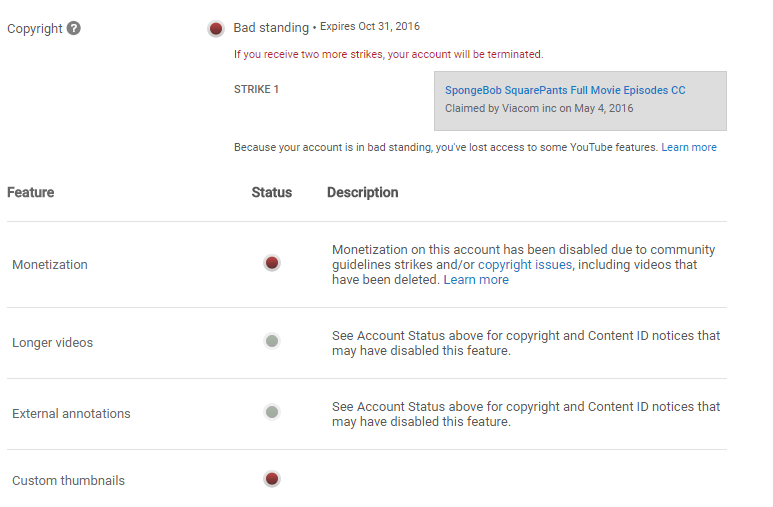The height and width of the screenshot is (507, 773).
Task: Click the Copyright section label
Action: (35, 29)
